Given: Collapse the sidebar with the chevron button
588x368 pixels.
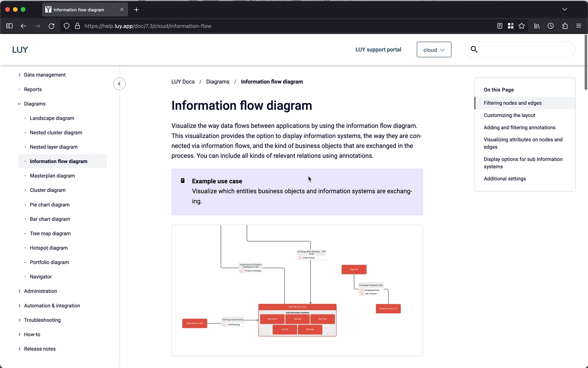Looking at the screenshot, I should point(119,84).
